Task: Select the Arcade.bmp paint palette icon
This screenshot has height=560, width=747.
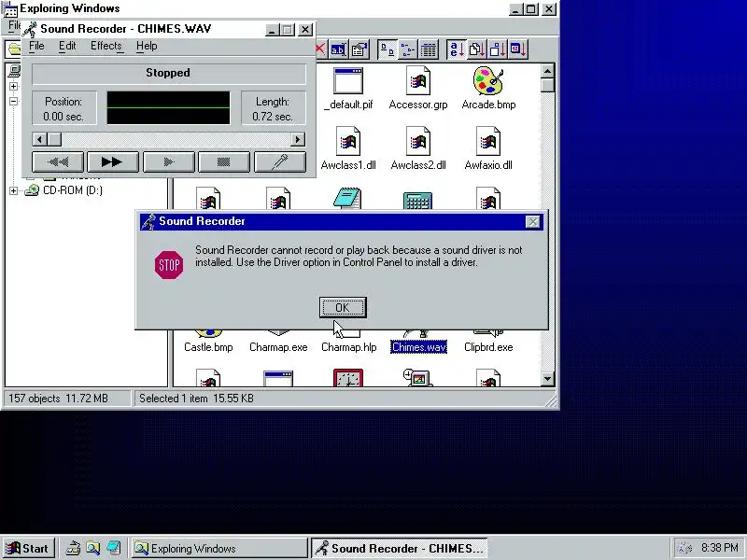Action: point(488,80)
